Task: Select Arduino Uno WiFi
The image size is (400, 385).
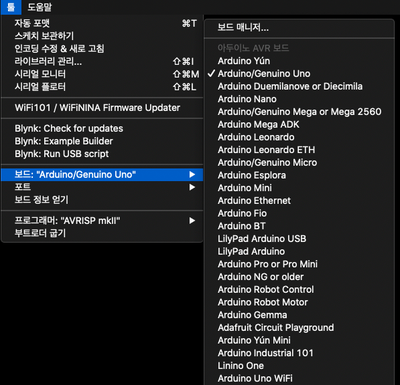Action: [x=299, y=378]
